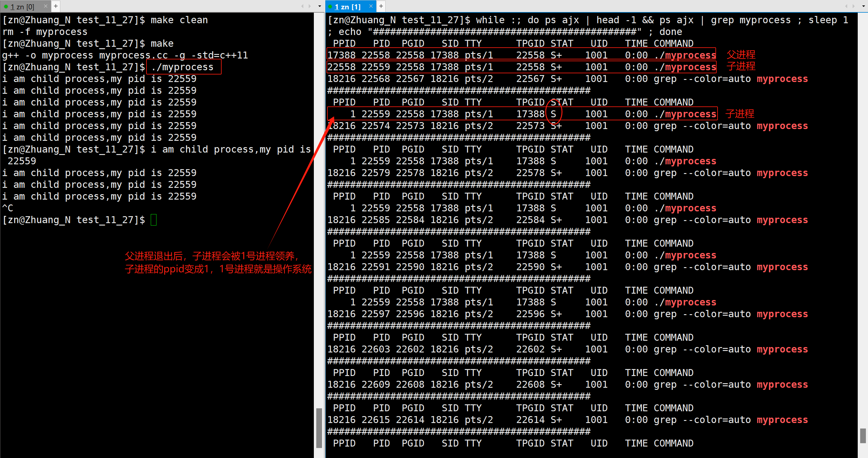Click the grep row with PID 22579
The image size is (868, 458).
click(x=568, y=173)
